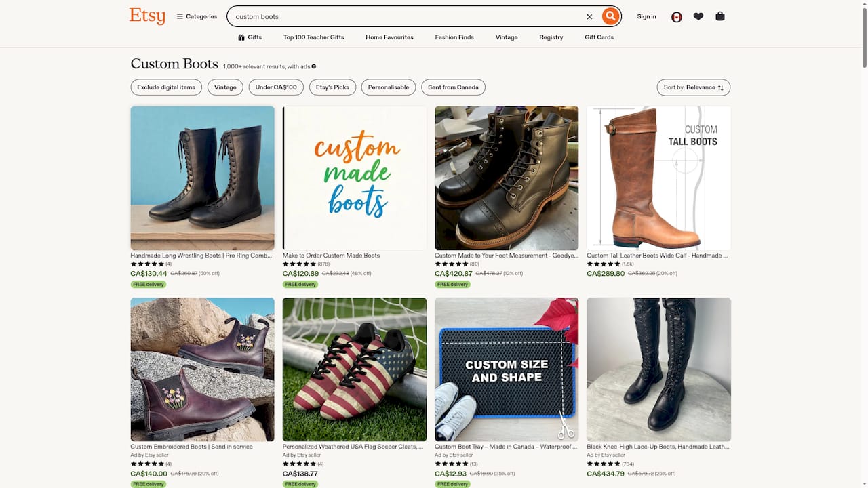Select the Gifts nav item with gift icon
Image resolution: width=868 pixels, height=488 pixels.
pos(250,37)
